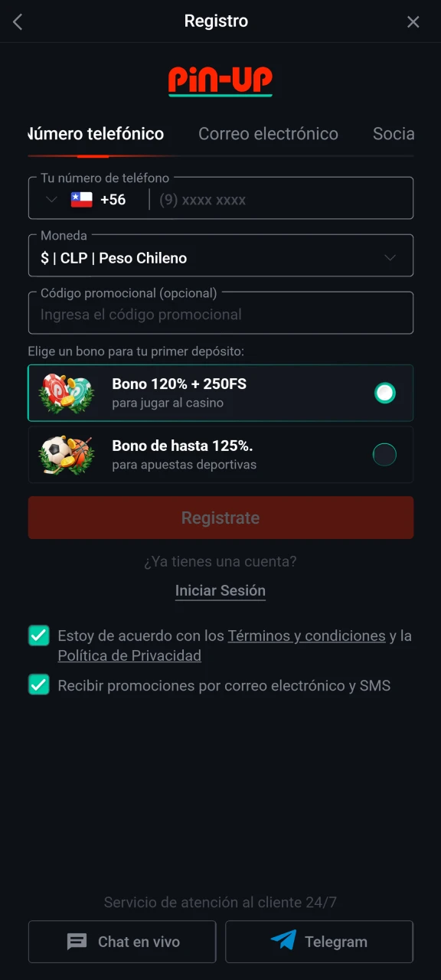This screenshot has width=441, height=980.
Task: Click the chat bubble icon on Chat en vivo
Action: [76, 941]
